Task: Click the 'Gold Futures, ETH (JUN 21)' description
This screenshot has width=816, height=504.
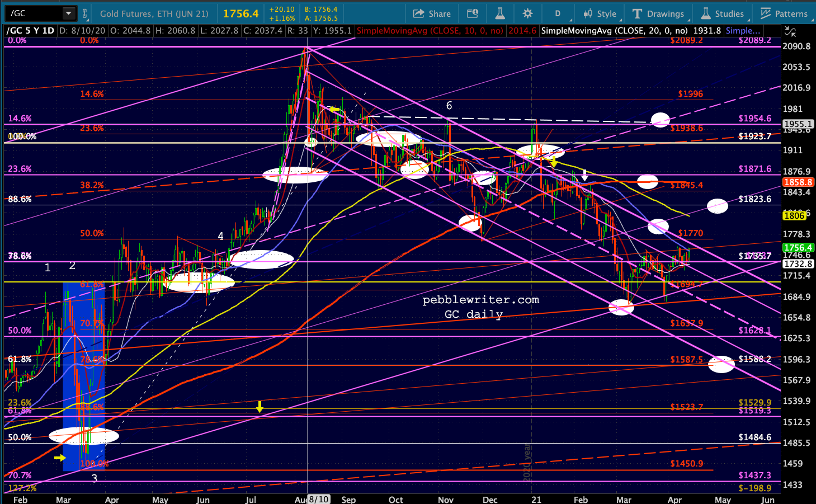Action: (154, 13)
